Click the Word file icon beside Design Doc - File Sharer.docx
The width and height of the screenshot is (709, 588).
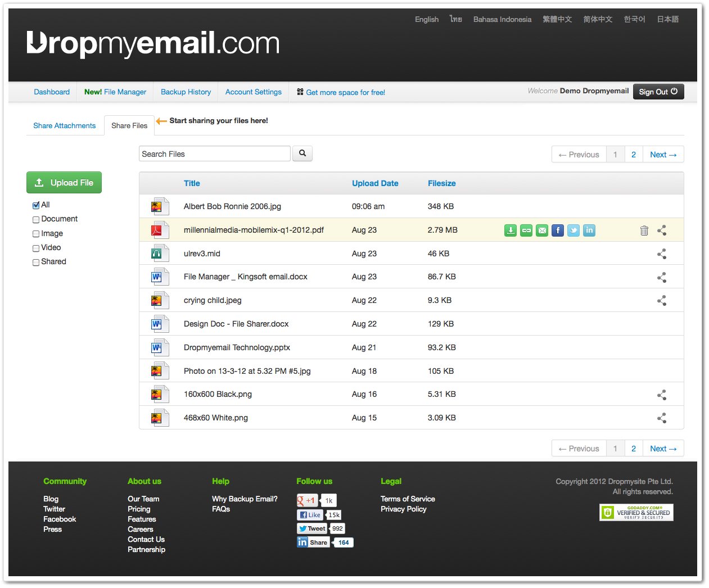tap(160, 324)
